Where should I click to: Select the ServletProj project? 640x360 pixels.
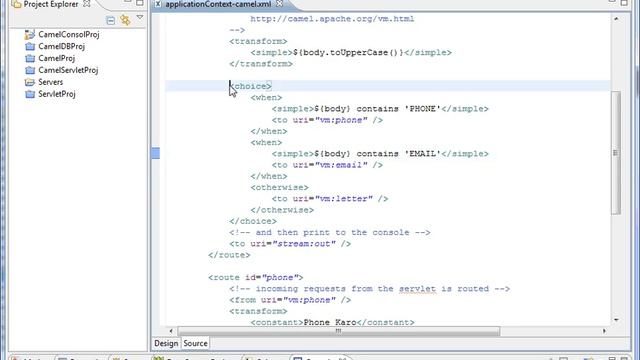click(57, 94)
